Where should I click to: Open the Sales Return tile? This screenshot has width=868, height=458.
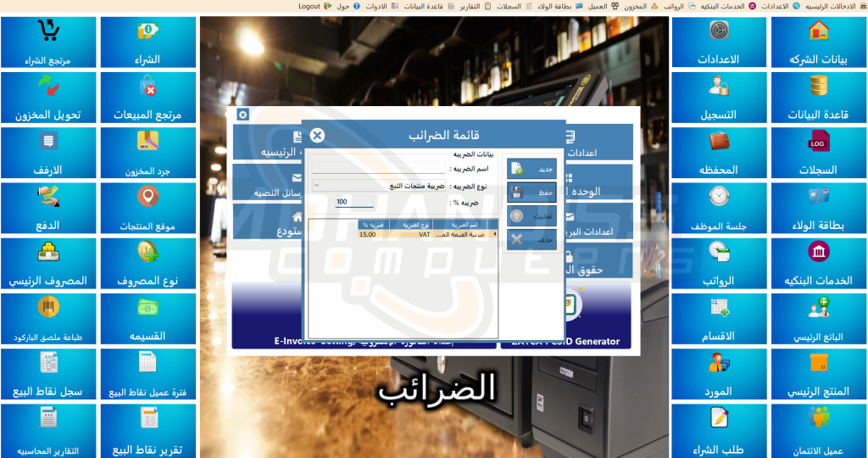click(x=148, y=96)
